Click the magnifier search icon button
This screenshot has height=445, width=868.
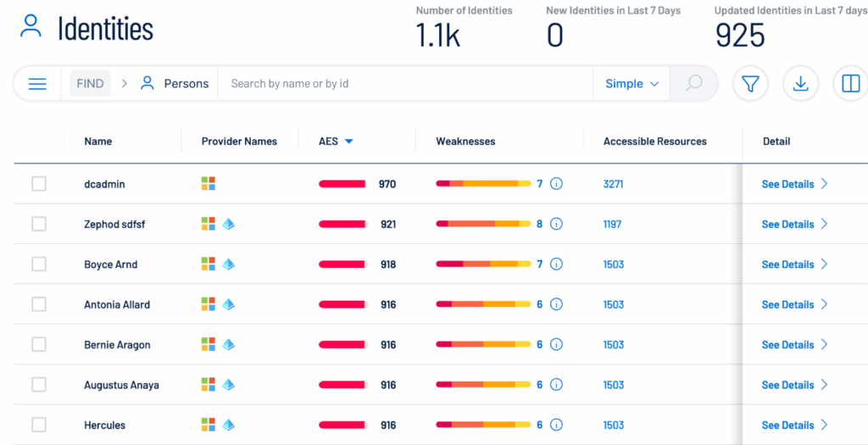693,84
